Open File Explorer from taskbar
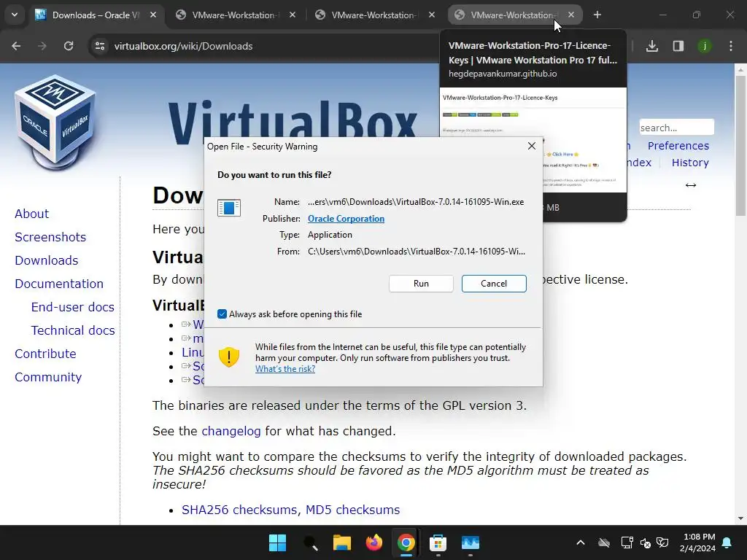 click(342, 542)
